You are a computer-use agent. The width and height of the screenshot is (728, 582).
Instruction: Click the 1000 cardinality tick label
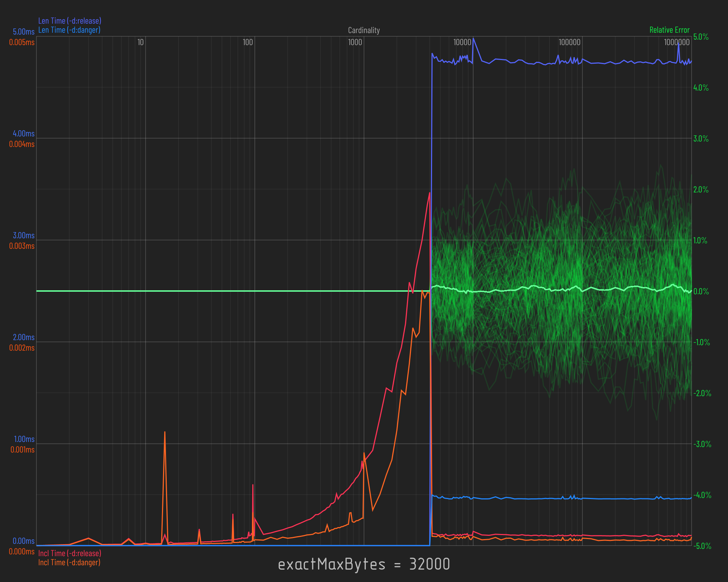tap(355, 42)
